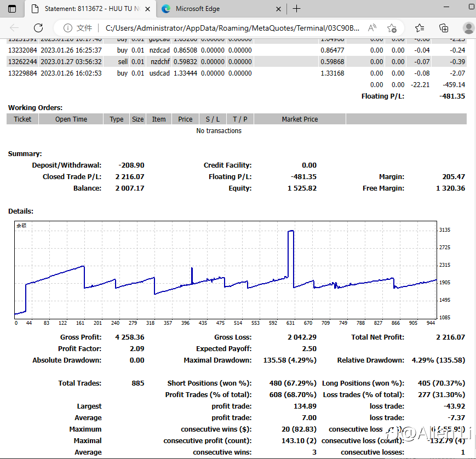View site information for the file
Image resolution: width=476 pixels, height=459 pixels.
coord(68,28)
